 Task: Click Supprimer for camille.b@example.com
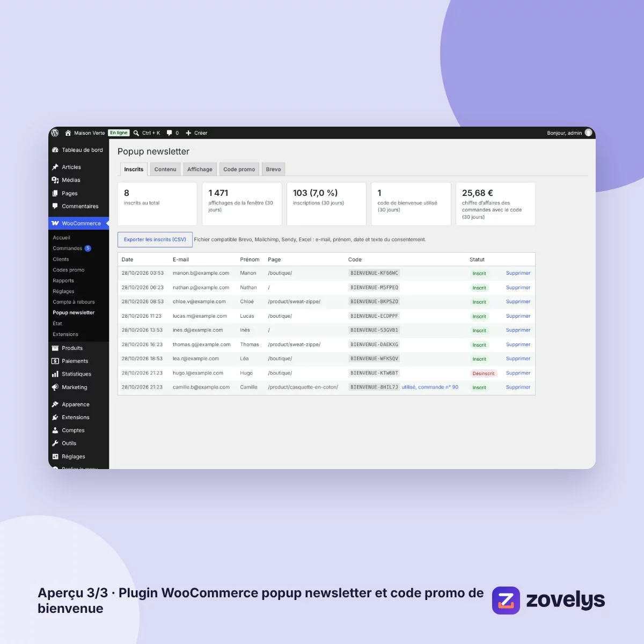tap(518, 387)
